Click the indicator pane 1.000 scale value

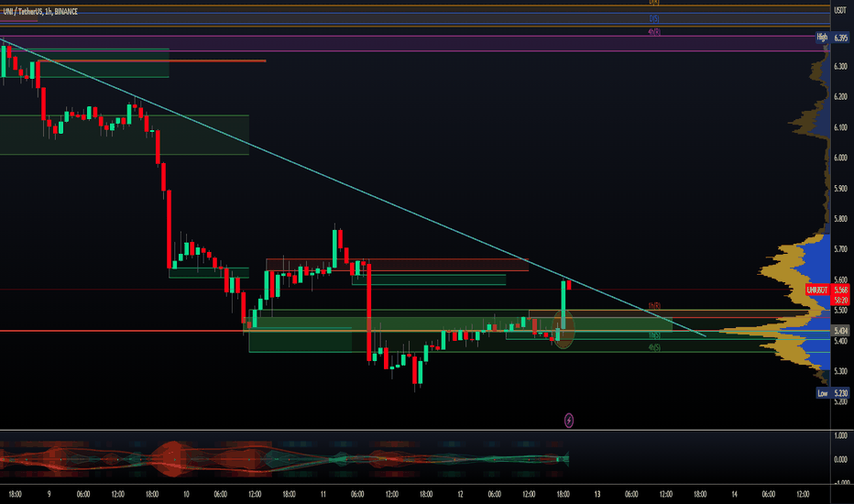840,435
